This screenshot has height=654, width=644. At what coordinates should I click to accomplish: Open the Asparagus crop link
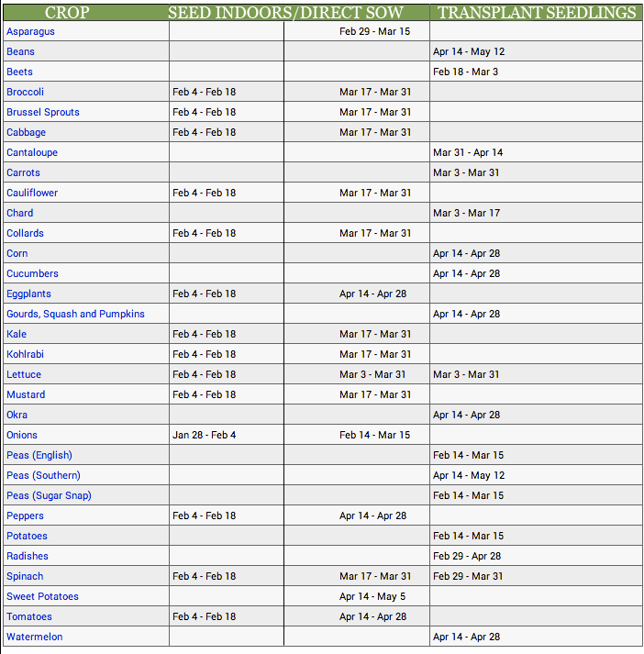click(30, 32)
